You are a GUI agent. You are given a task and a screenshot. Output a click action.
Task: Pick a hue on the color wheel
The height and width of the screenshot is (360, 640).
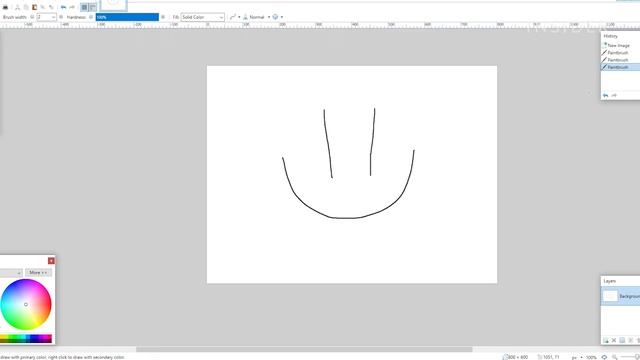point(26,304)
